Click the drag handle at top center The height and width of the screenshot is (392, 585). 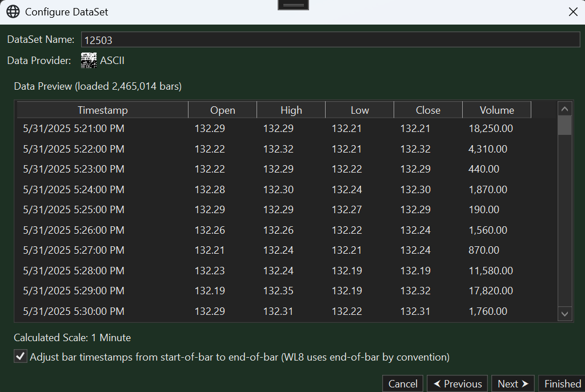[293, 5]
